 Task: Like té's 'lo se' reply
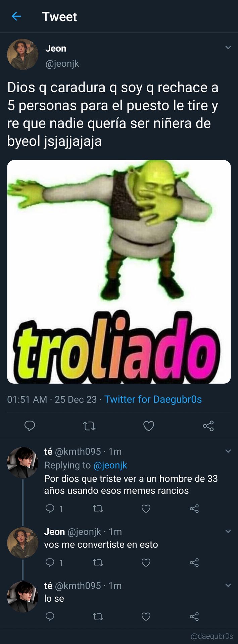(x=146, y=616)
